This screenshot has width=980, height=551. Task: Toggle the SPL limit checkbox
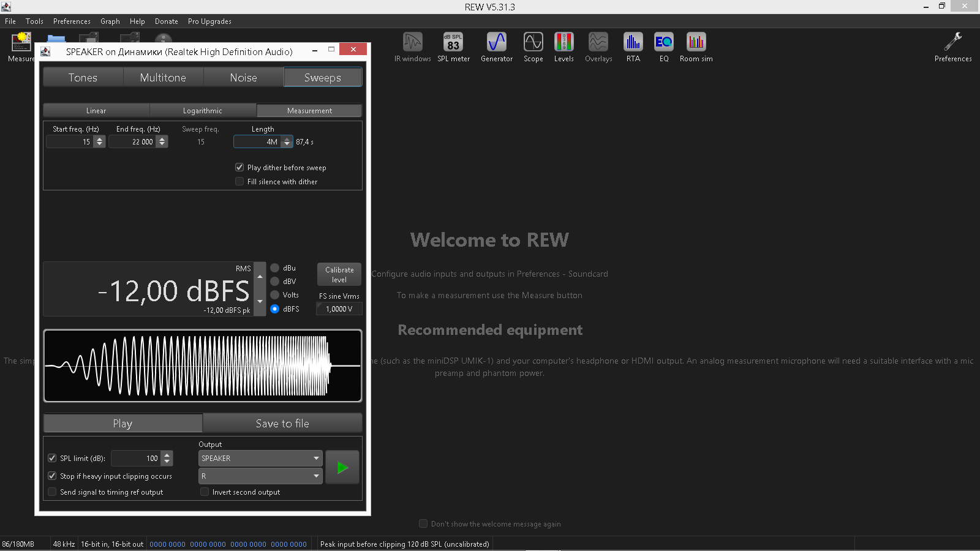tap(52, 458)
